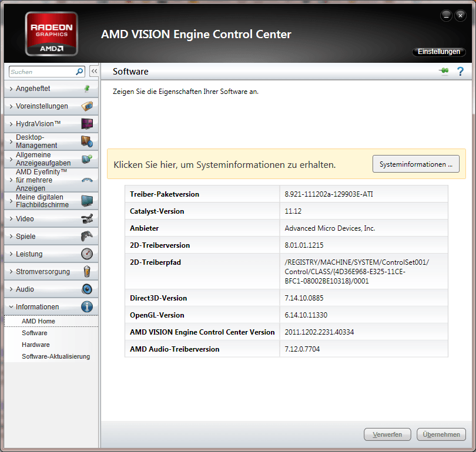476x452 pixels.
Task: Click the Leistung gauge icon
Action: click(x=87, y=254)
